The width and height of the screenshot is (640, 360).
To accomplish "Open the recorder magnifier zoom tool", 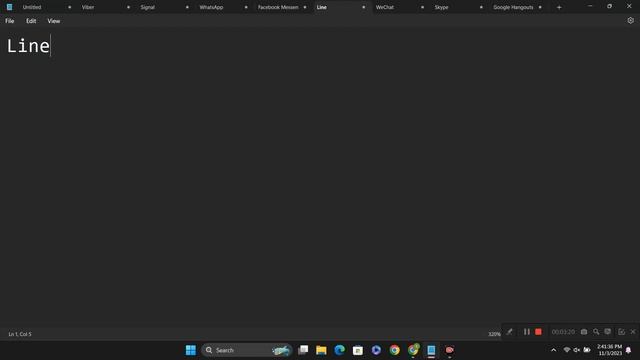I will point(596,332).
